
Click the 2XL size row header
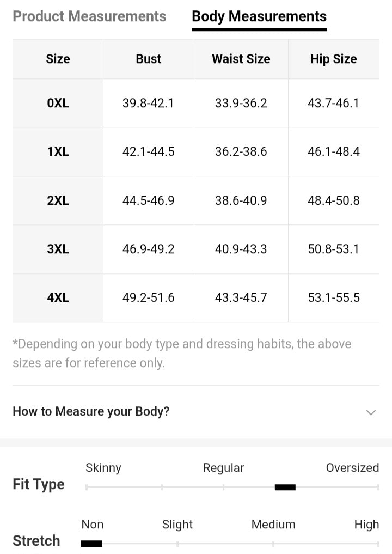pyautogui.click(x=58, y=200)
